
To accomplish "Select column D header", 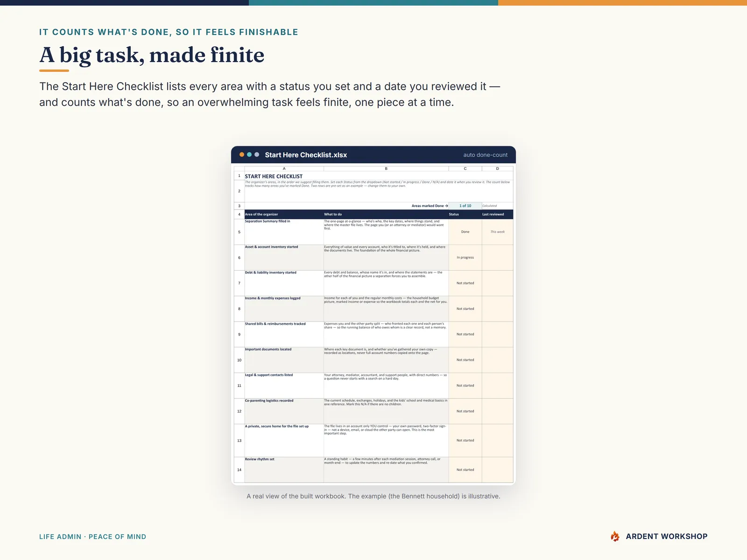I will [x=497, y=168].
